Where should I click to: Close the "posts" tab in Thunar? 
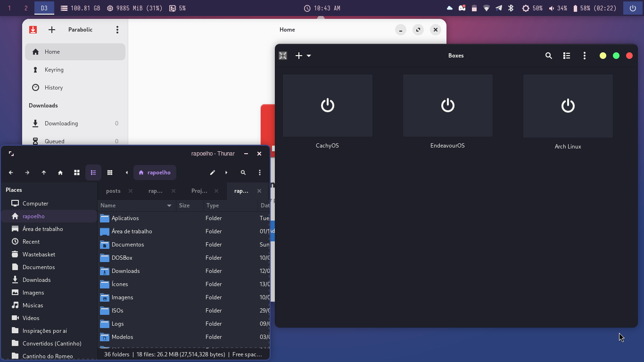pos(131,191)
